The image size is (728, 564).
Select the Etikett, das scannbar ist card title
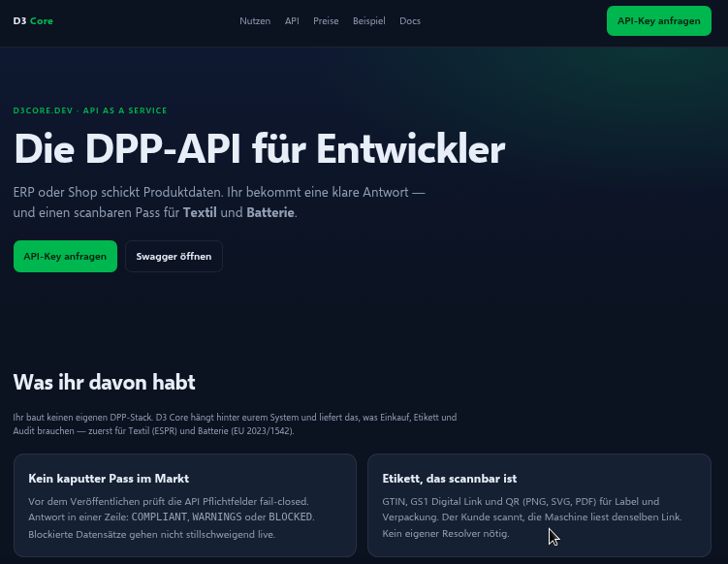pyautogui.click(x=450, y=479)
